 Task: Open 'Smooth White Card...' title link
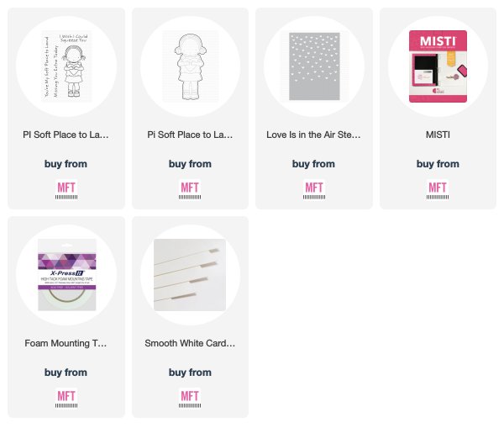click(190, 343)
